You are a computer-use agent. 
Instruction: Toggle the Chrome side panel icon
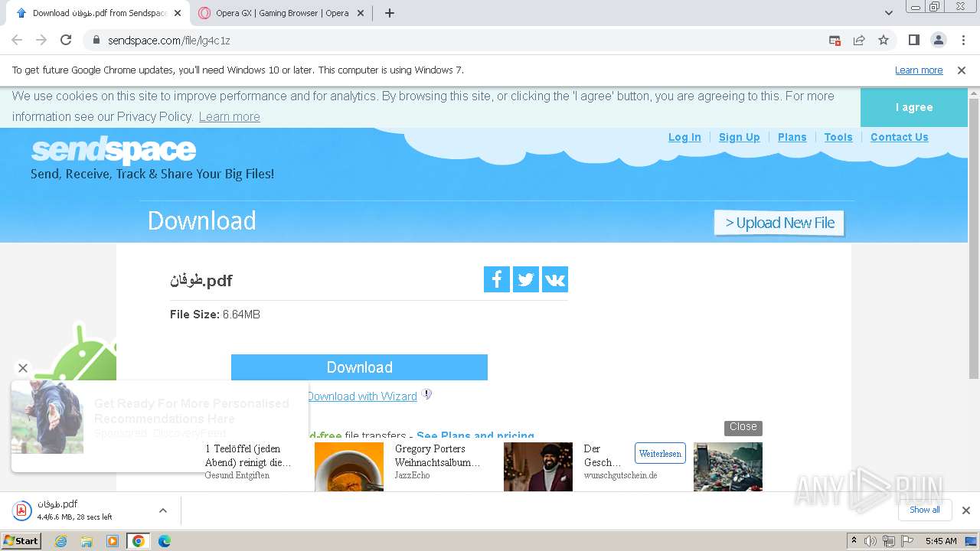click(x=914, y=41)
